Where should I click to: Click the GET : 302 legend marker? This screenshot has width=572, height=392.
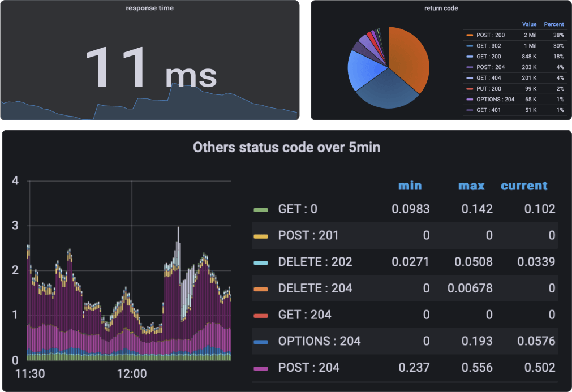470,45
